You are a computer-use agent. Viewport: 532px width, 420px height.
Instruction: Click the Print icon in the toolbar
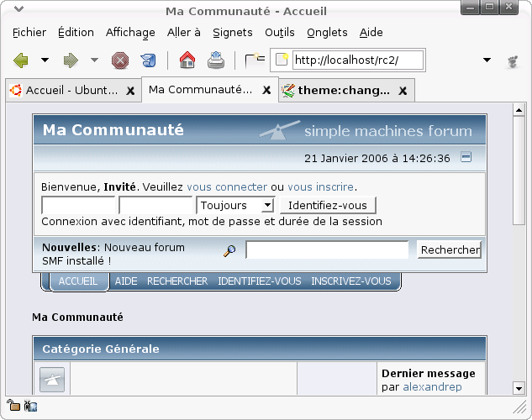(x=216, y=60)
